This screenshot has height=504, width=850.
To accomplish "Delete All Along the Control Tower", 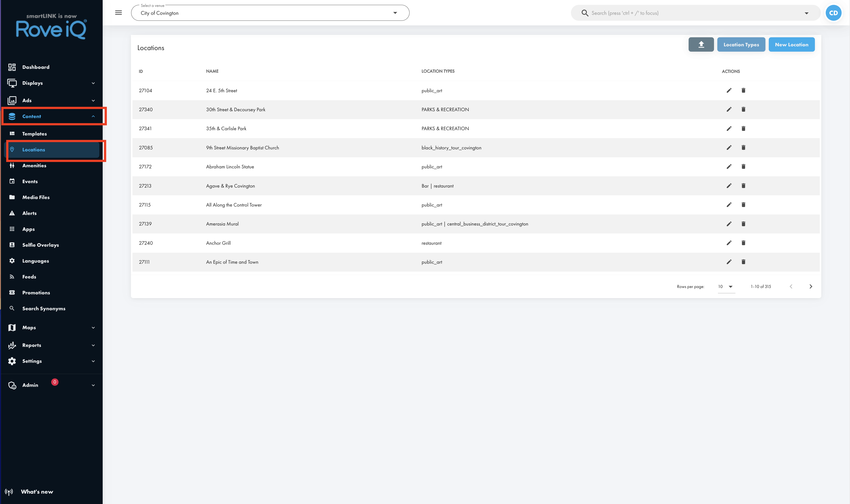I will 743,205.
